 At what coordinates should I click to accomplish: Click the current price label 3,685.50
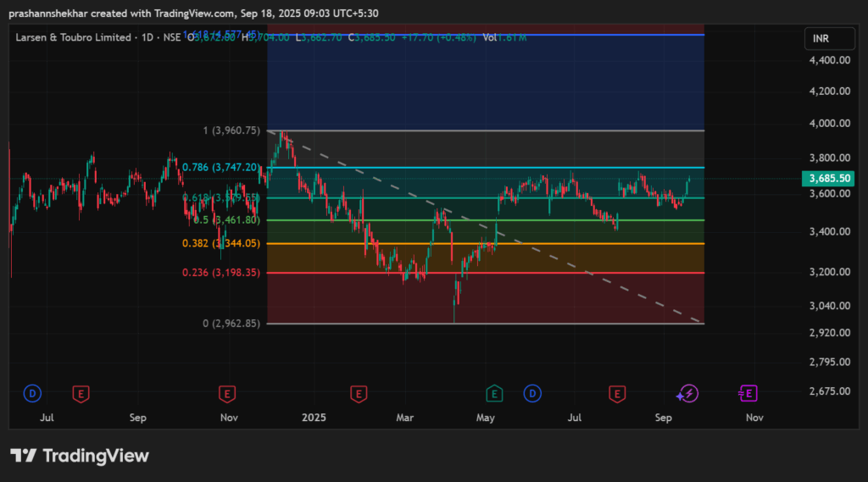tap(831, 179)
